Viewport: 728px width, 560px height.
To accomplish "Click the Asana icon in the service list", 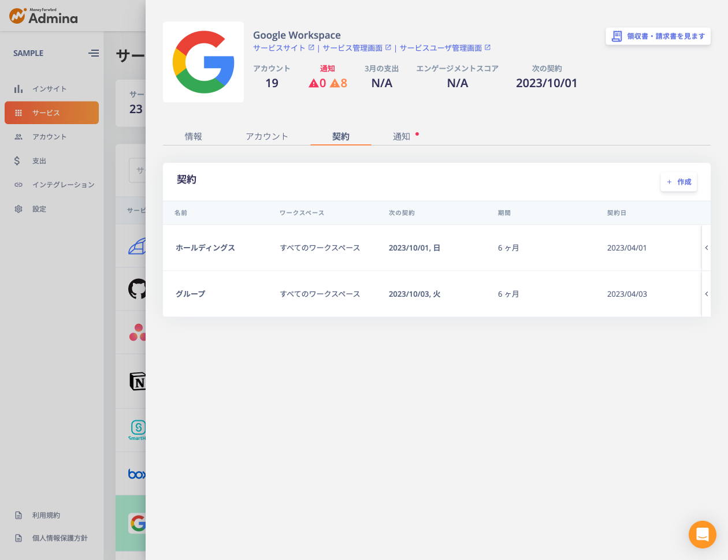I will pyautogui.click(x=138, y=332).
